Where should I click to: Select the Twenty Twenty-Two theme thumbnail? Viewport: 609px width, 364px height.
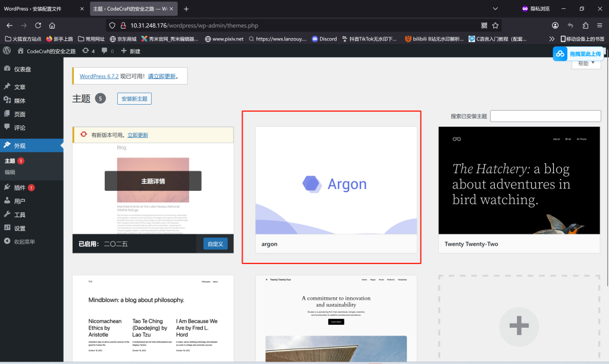pyautogui.click(x=519, y=180)
